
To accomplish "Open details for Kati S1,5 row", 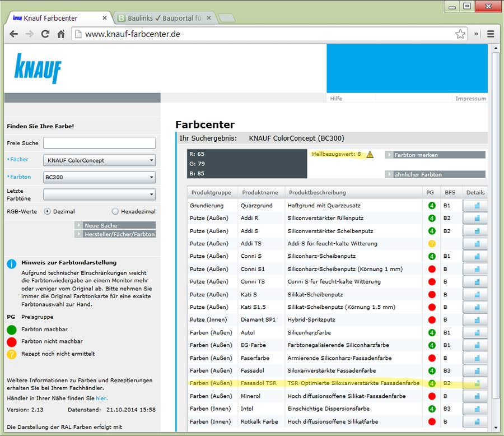I will [x=475, y=307].
